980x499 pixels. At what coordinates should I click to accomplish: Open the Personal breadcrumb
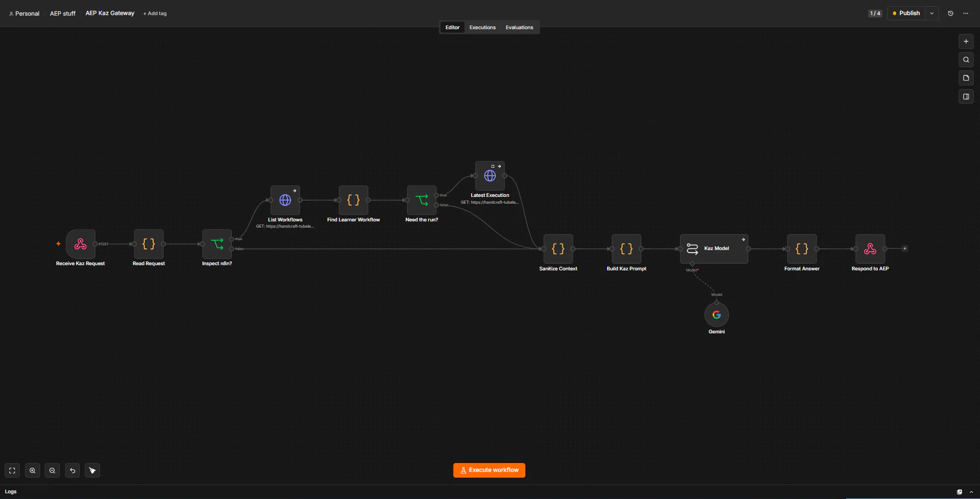click(x=24, y=14)
